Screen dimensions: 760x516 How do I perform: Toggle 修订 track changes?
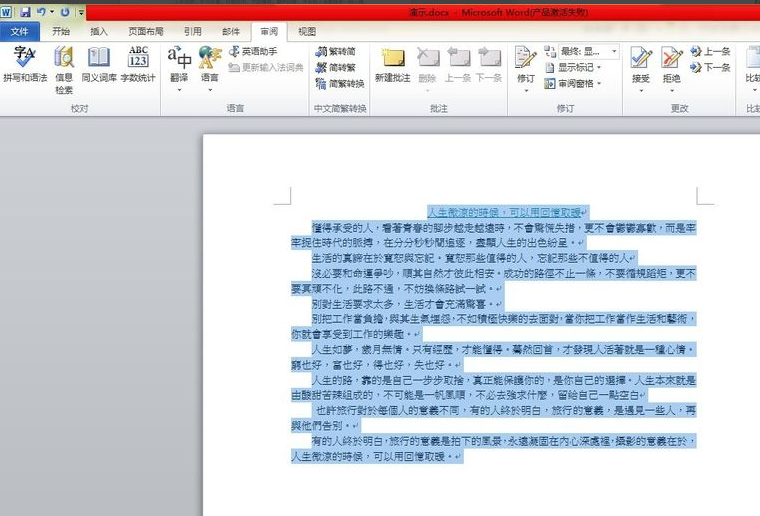tap(525, 63)
